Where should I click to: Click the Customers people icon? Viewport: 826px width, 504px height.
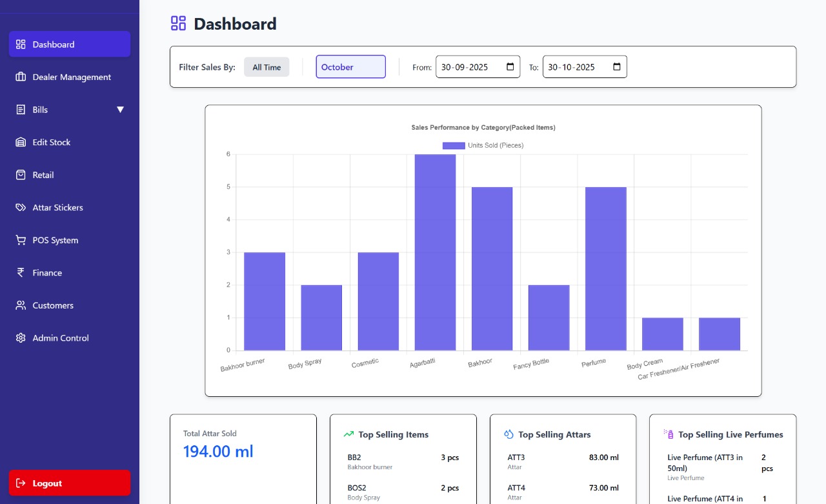pyautogui.click(x=21, y=305)
